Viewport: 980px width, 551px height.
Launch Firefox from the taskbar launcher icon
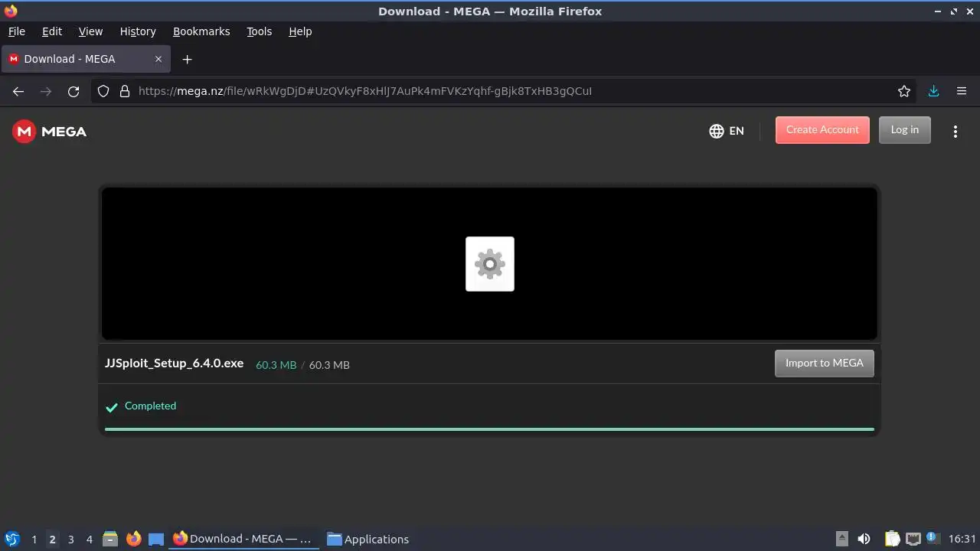click(x=133, y=539)
